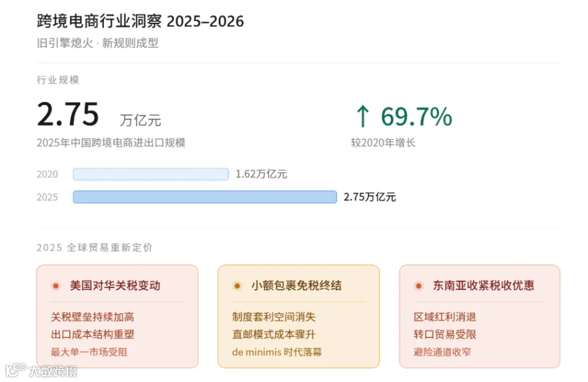Click the text 最大单一市场受阻

click(90, 352)
